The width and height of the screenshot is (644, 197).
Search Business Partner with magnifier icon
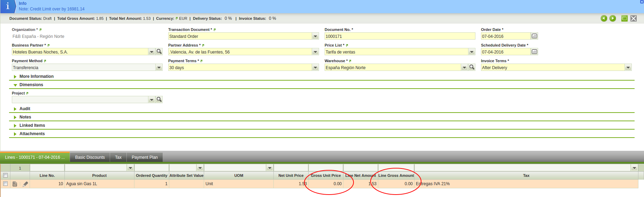click(x=159, y=52)
